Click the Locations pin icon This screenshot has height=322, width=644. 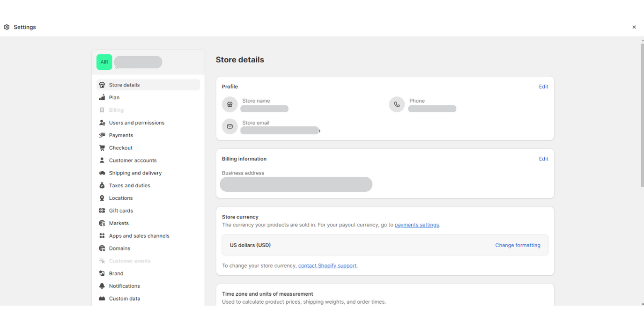pos(102,198)
